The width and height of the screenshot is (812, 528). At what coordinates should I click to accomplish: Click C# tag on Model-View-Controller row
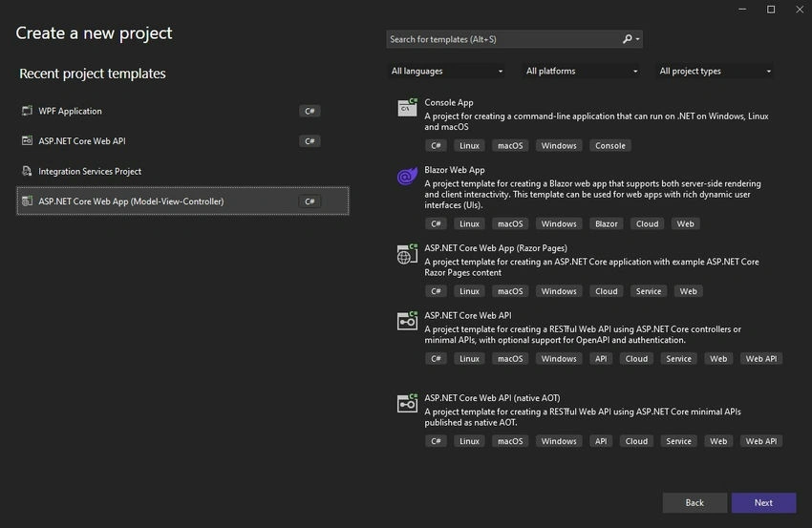(310, 201)
